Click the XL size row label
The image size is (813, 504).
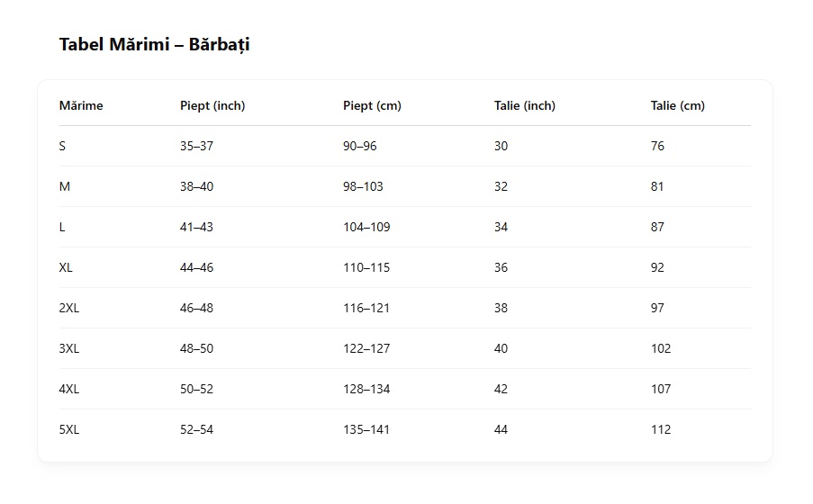pyautogui.click(x=66, y=267)
